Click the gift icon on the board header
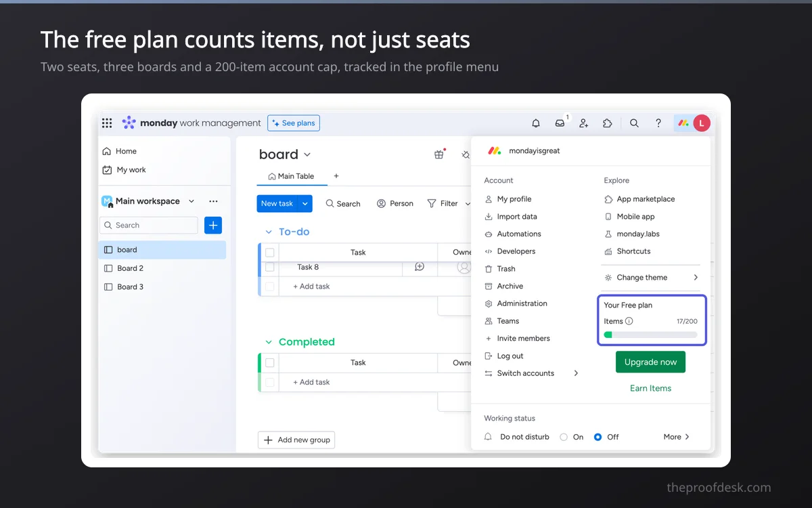Screen dimensions: 812x508 [x=439, y=154]
